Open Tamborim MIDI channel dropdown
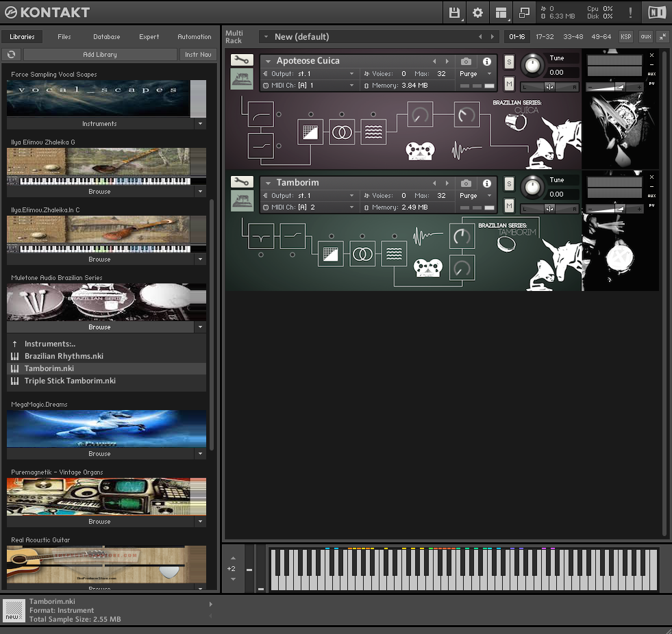672x634 pixels. (x=351, y=207)
